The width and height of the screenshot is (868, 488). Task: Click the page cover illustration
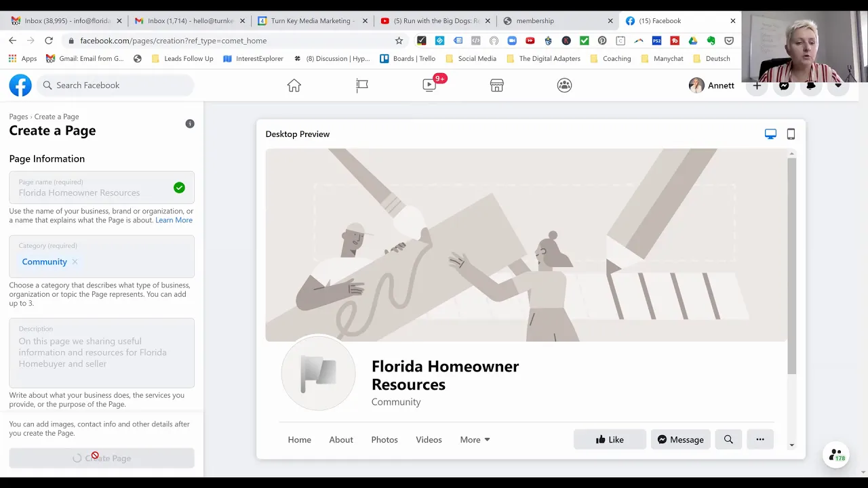[x=526, y=245]
